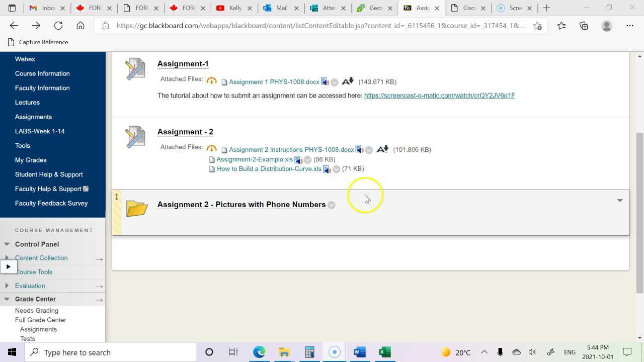Open the Excel taskbar icon
The height and width of the screenshot is (362, 644).
[384, 352]
